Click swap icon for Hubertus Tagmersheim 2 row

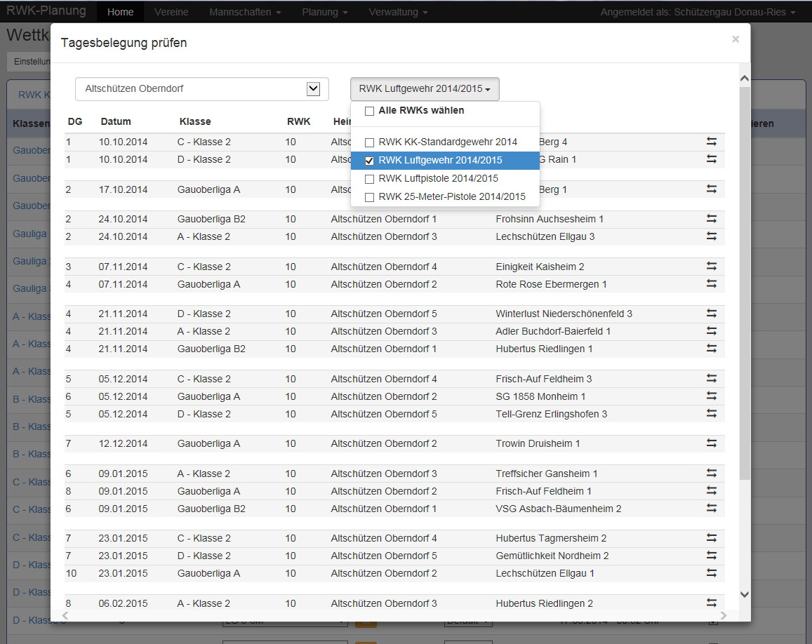click(712, 538)
